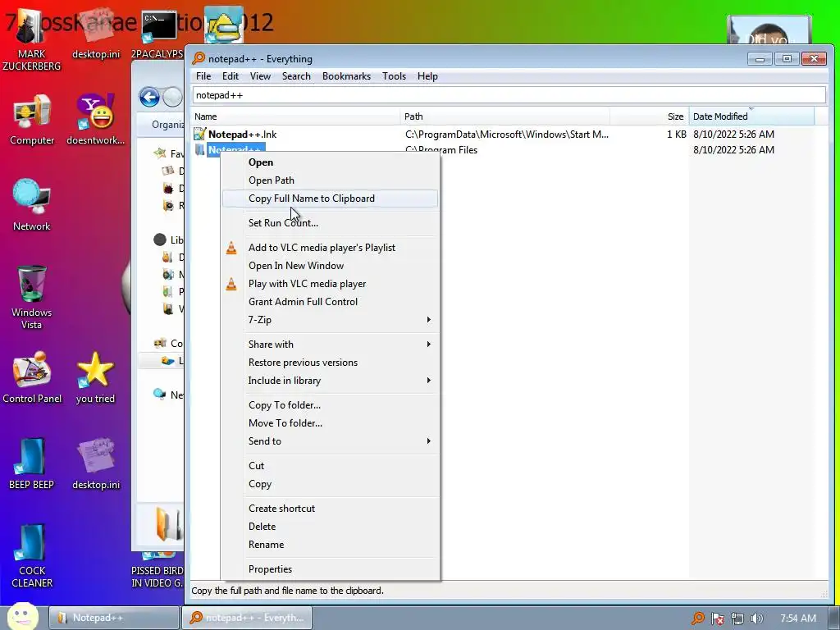The height and width of the screenshot is (630, 840).
Task: Click the Start orb button
Action: [x=22, y=616]
